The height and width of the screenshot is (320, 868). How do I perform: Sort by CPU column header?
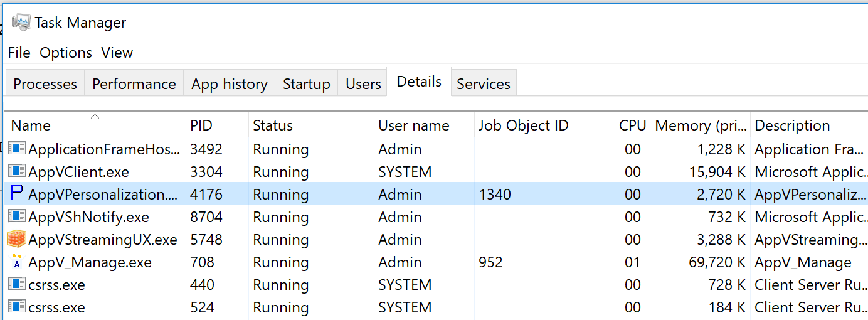[625, 125]
